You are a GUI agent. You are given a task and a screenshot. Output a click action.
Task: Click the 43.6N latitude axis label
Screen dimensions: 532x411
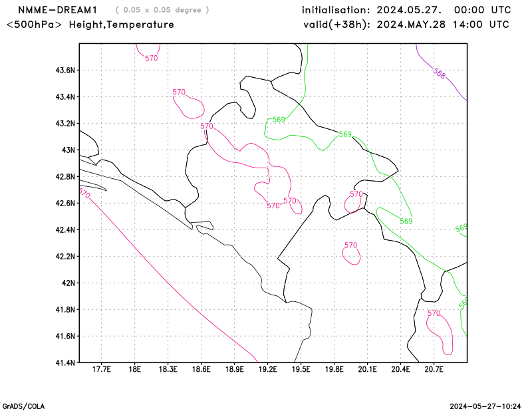[x=65, y=70]
